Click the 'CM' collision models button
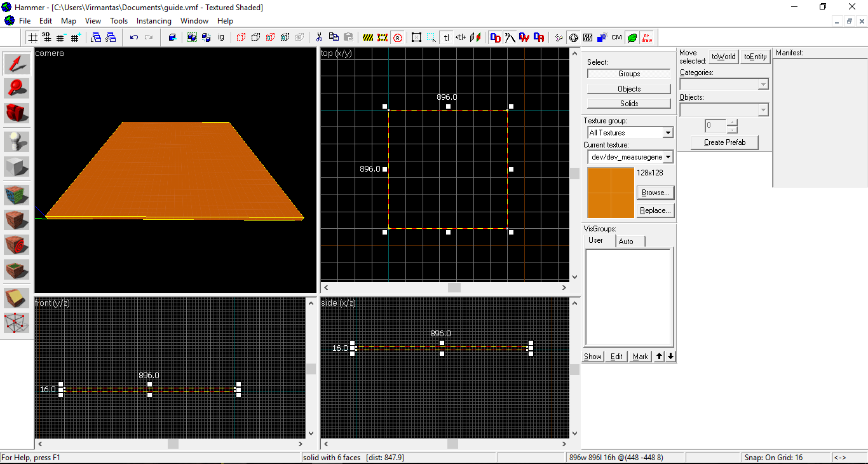868x464 pixels. click(616, 38)
